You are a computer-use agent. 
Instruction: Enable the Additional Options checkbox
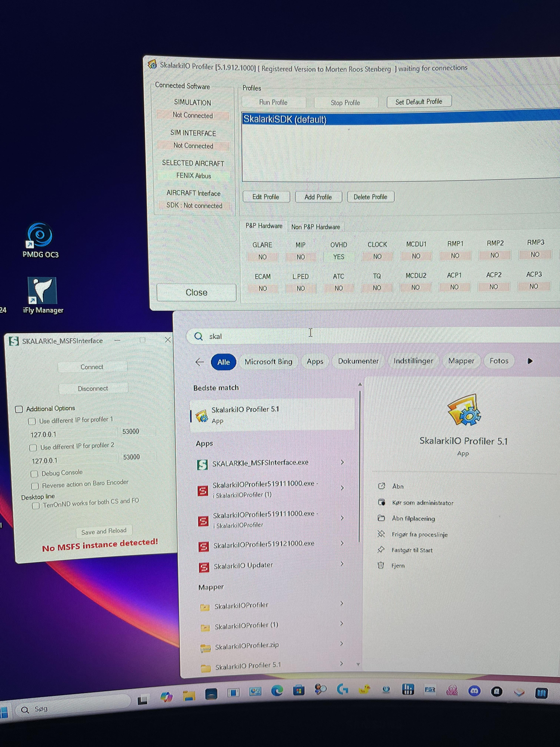[19, 409]
